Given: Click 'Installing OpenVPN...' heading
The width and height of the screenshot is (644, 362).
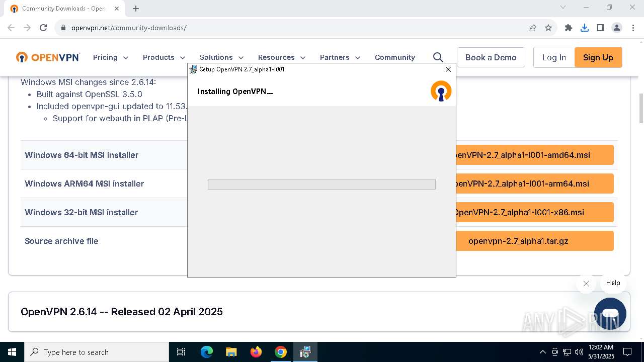Looking at the screenshot, I should point(235,91).
